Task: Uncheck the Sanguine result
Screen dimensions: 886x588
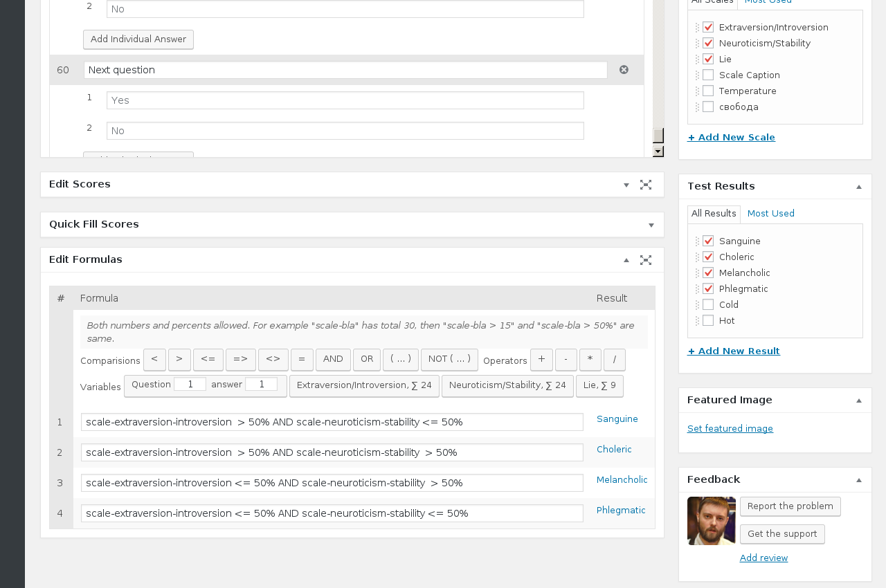Action: [x=708, y=241]
